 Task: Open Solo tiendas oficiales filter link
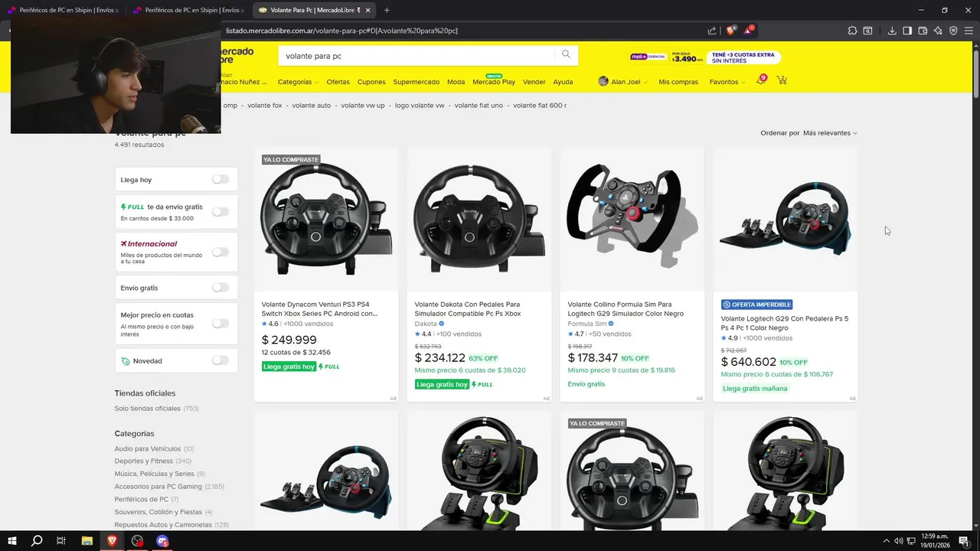[147, 409]
